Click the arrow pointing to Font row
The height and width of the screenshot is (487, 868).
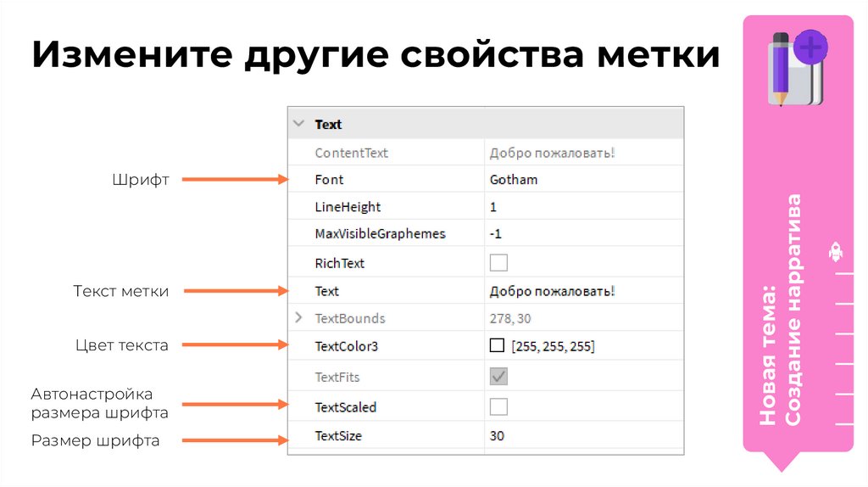pos(236,179)
